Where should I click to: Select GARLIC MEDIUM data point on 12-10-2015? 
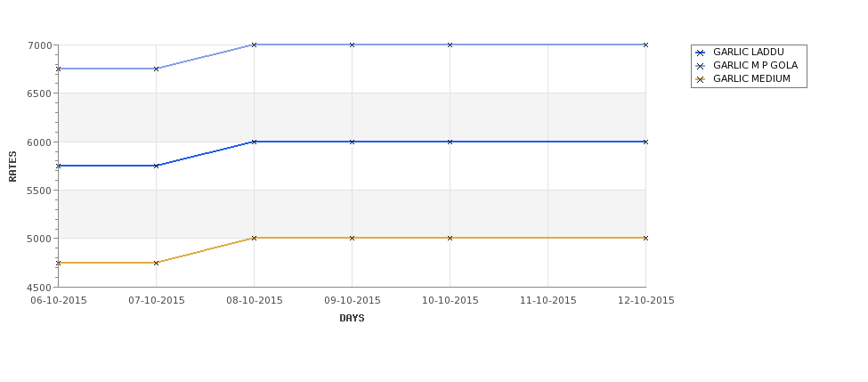click(x=645, y=238)
